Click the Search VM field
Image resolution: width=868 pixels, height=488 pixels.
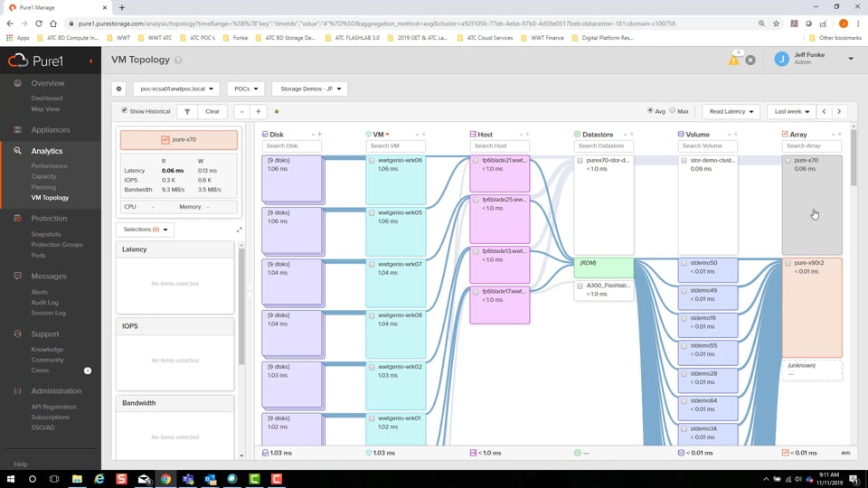click(x=395, y=146)
